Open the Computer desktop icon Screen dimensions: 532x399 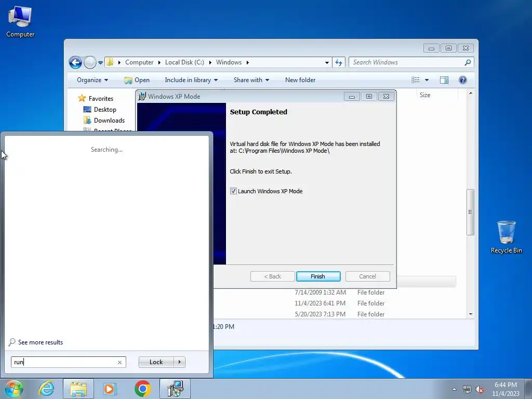coord(20,21)
